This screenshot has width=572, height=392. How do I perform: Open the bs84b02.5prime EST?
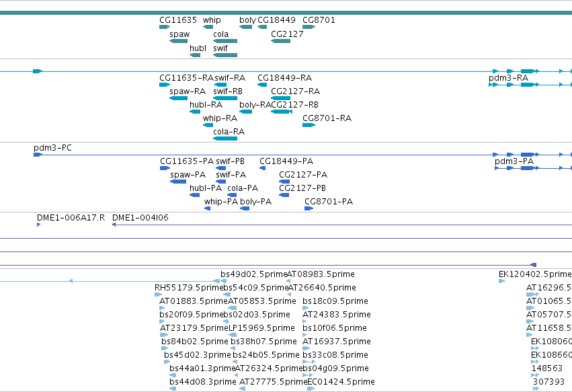click(165, 348)
